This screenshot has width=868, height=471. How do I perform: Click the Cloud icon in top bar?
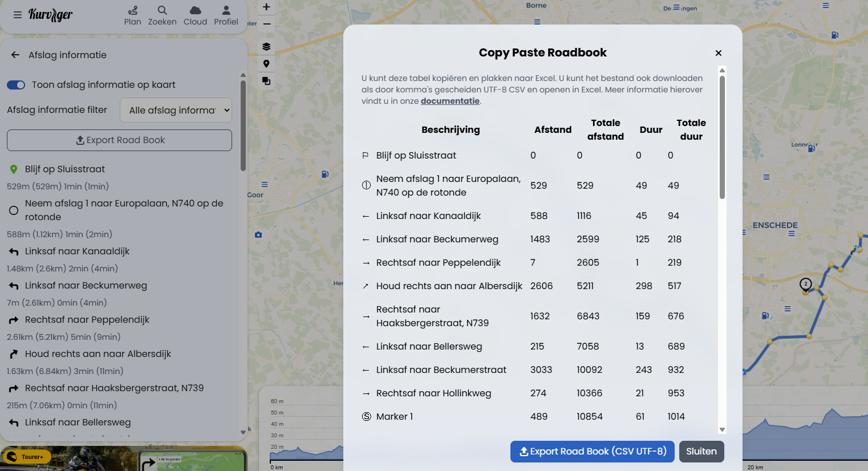tap(195, 15)
